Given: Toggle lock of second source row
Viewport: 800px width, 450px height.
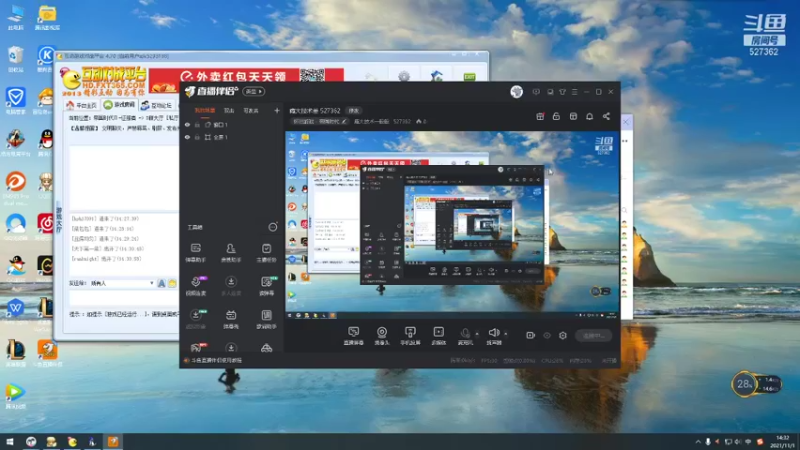Looking at the screenshot, I should coord(197,137).
